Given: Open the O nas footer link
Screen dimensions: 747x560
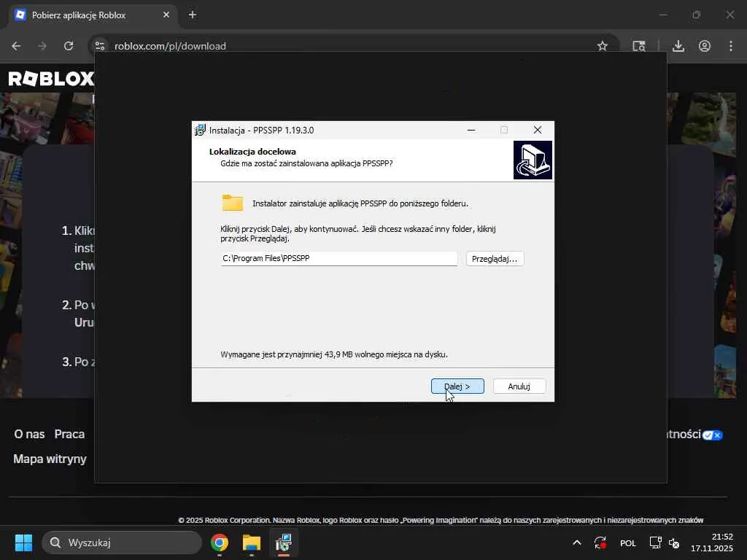Looking at the screenshot, I should pos(29,434).
